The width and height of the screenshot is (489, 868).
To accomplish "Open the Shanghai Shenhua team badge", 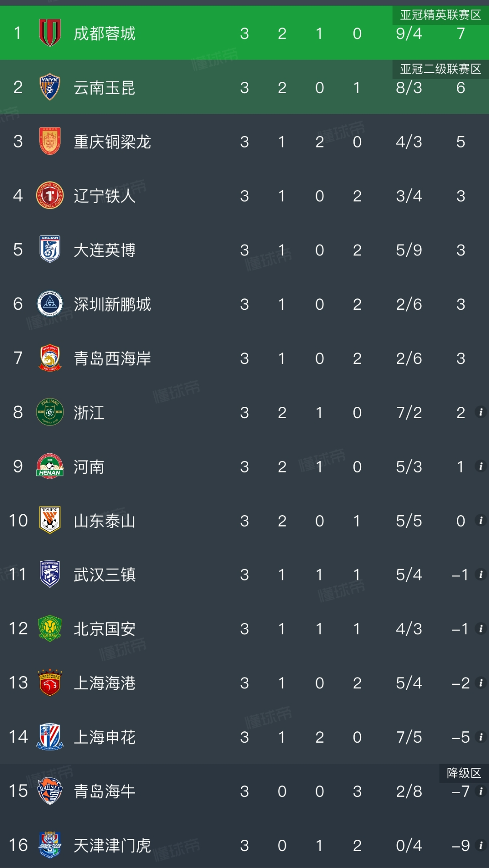I will pyautogui.click(x=50, y=737).
